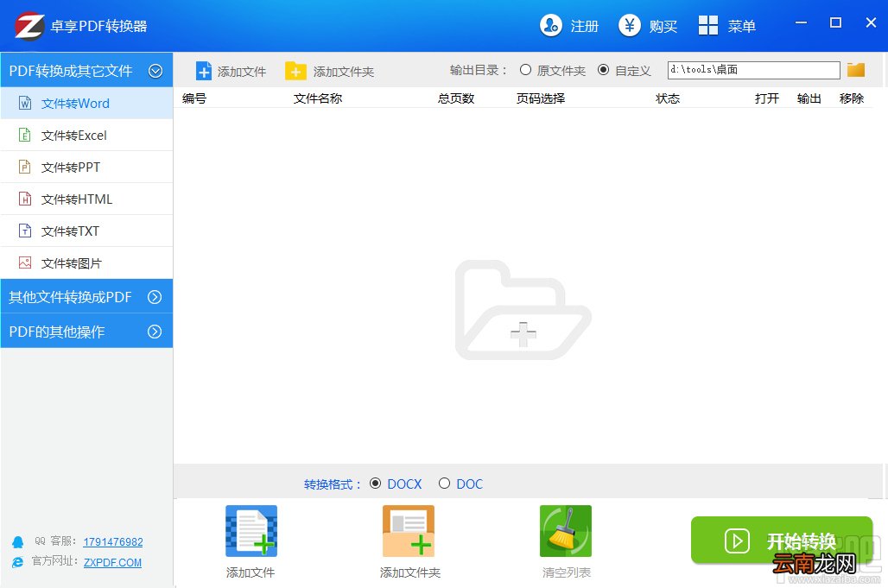The height and width of the screenshot is (588, 888).
Task: Click the 注册 register icon
Action: point(550,25)
